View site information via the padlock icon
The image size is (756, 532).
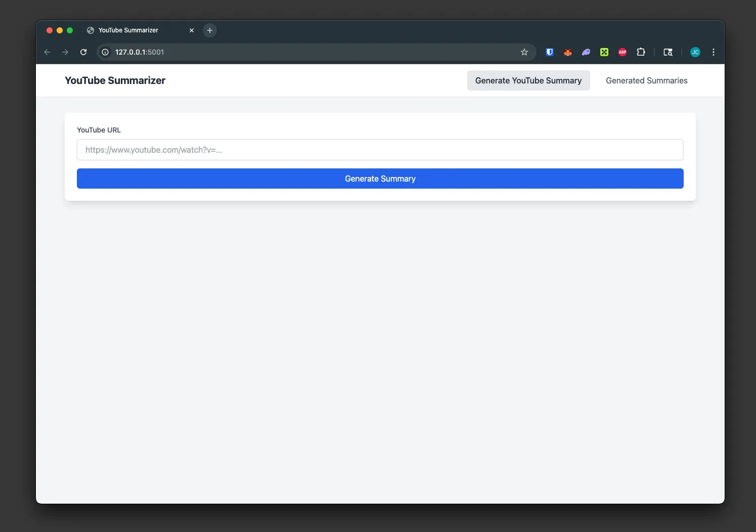point(105,52)
